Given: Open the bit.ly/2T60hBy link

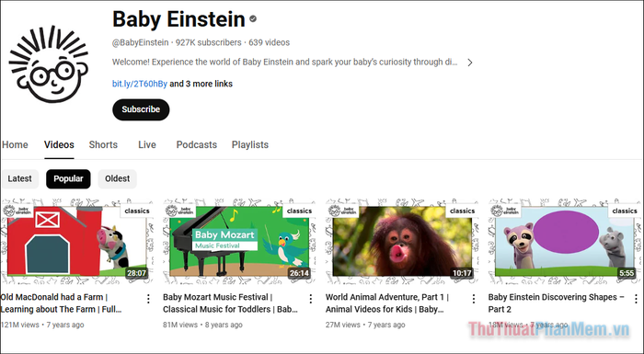Looking at the screenshot, I should [x=140, y=84].
